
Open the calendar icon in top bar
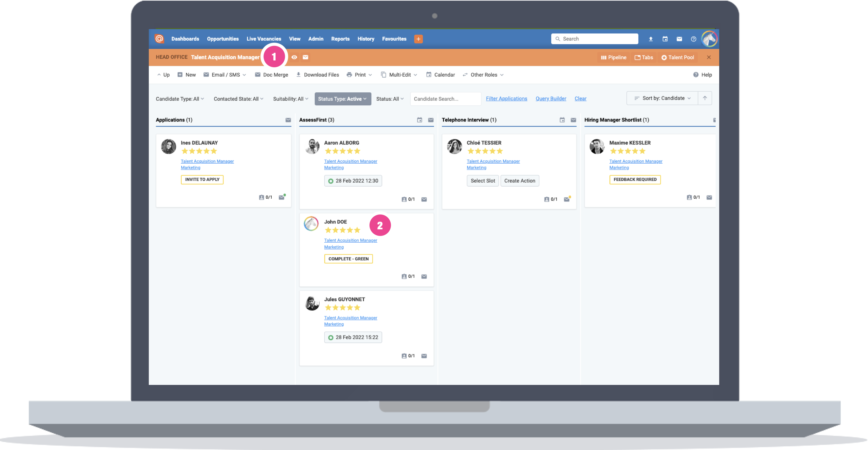[665, 39]
